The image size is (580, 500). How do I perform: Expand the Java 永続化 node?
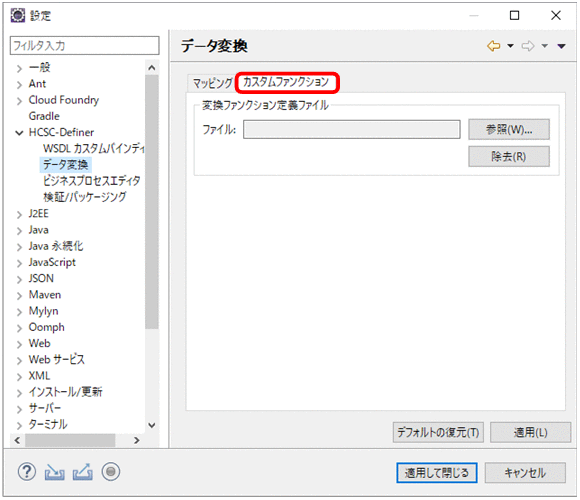coord(19,247)
